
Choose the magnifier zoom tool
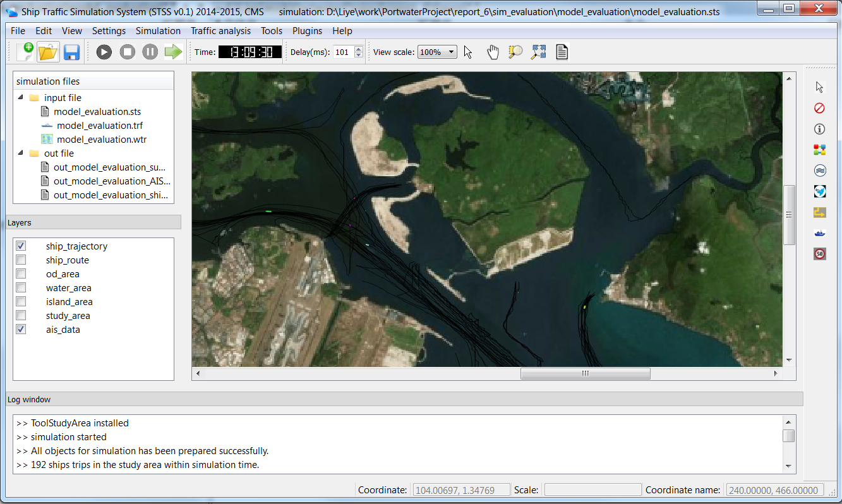(515, 52)
